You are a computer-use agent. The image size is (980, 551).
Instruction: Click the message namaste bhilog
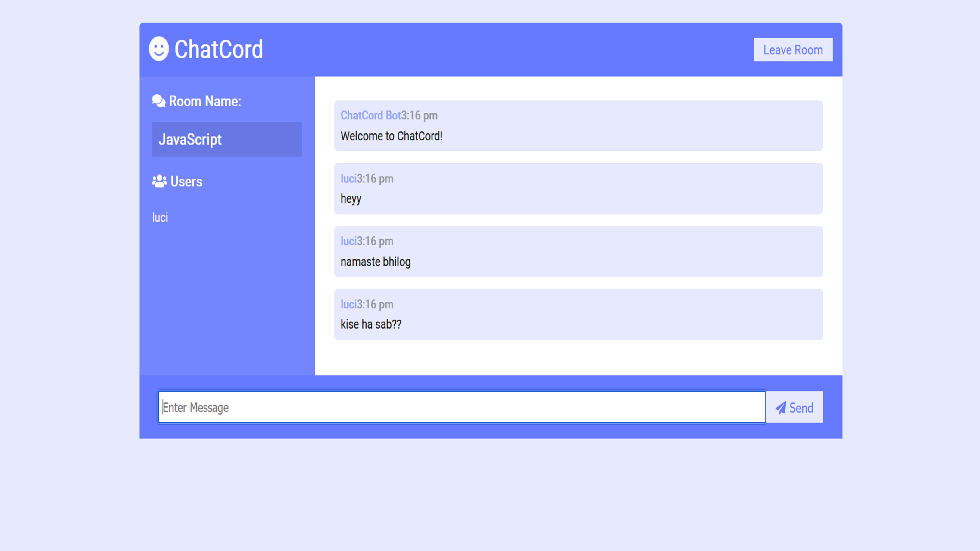pos(376,262)
